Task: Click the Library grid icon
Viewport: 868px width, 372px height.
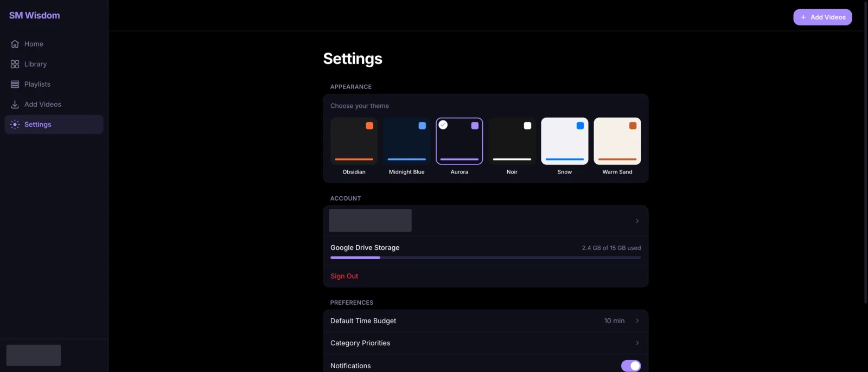Action: (15, 64)
